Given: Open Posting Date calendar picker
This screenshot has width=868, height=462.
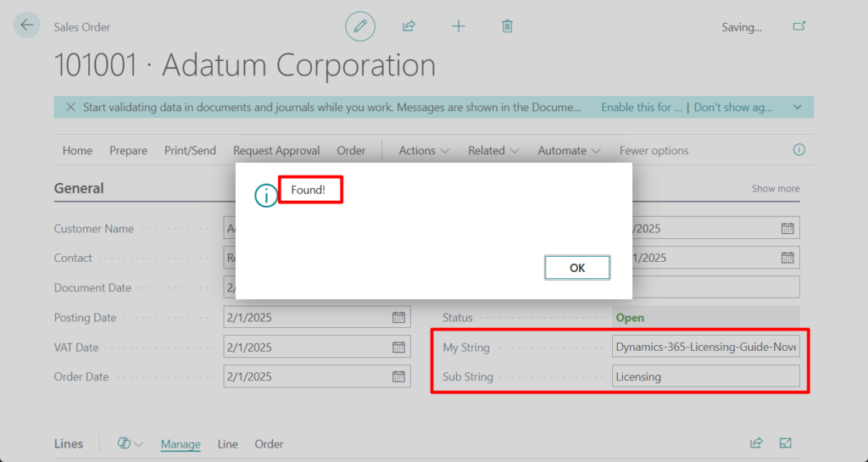Looking at the screenshot, I should 398,318.
